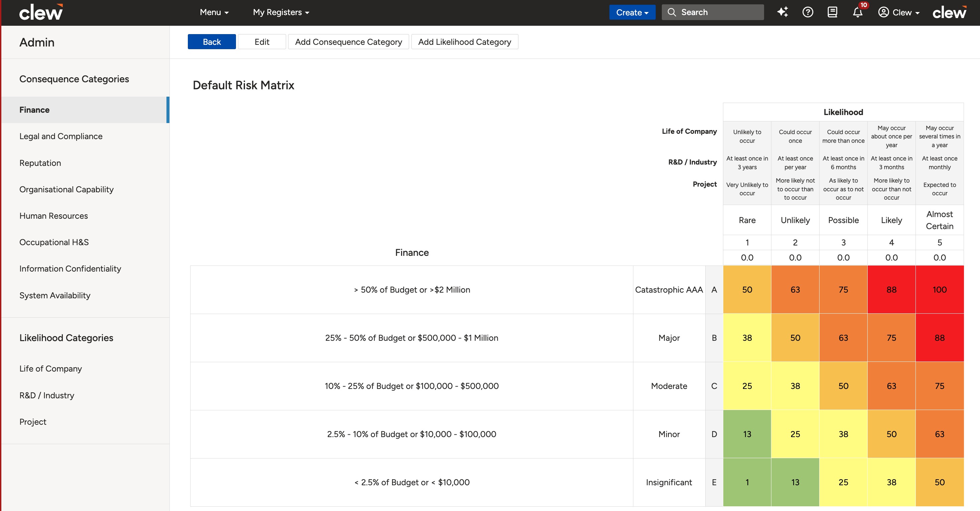
Task: Click '10% - 25% of Budget' description
Action: (412, 386)
